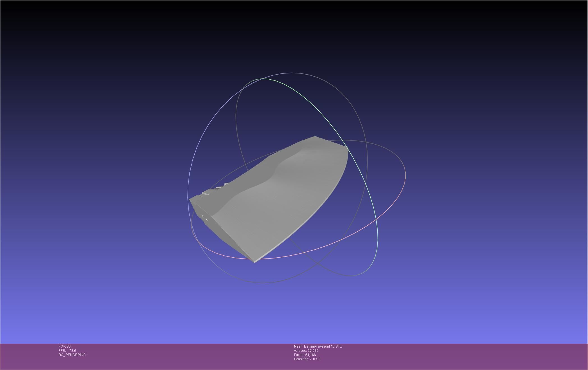
Task: Click the top-right corner of the blade
Action: 347,148
